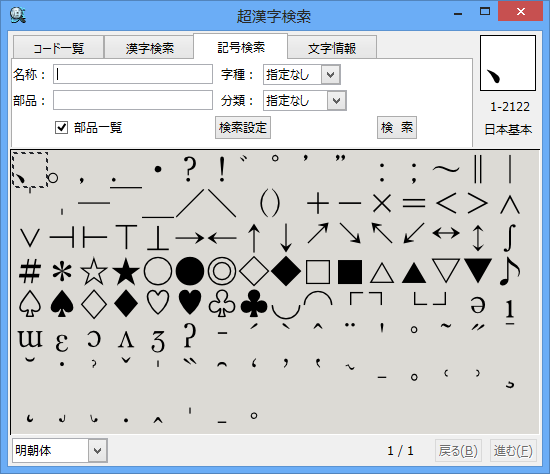Screen dimensions: 550x474
Task: Switch to the コード一覧 tab
Action: pos(58,47)
